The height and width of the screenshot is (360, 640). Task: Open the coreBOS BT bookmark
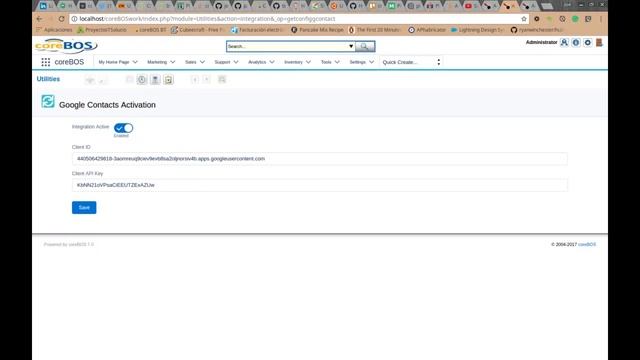[150, 30]
